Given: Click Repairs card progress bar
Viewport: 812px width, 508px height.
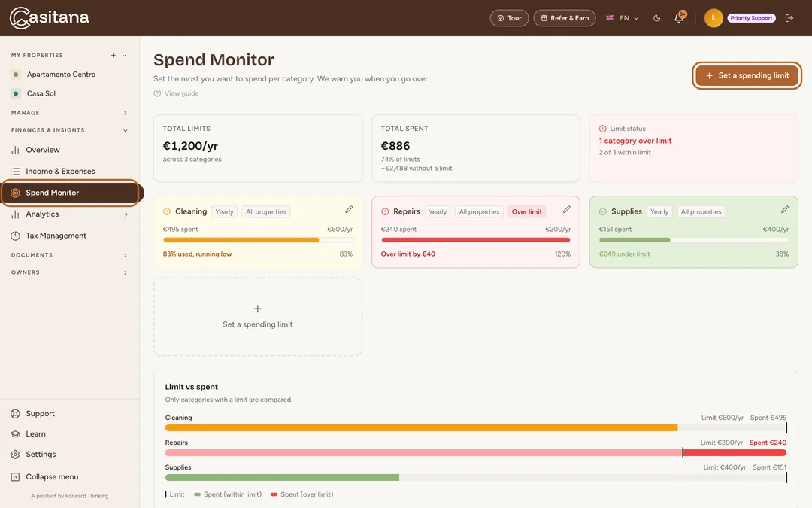Looking at the screenshot, I should [475, 240].
